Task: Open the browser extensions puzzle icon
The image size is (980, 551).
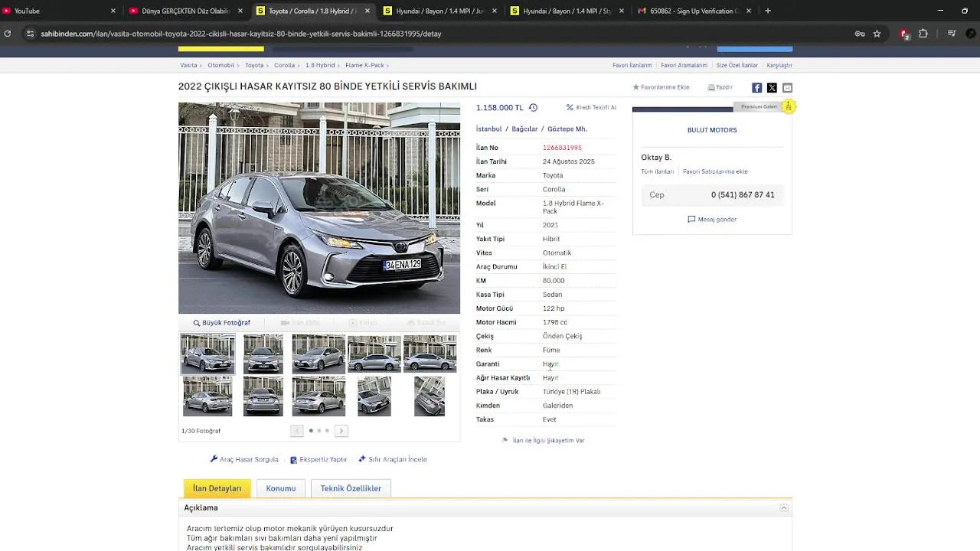Action: point(923,34)
